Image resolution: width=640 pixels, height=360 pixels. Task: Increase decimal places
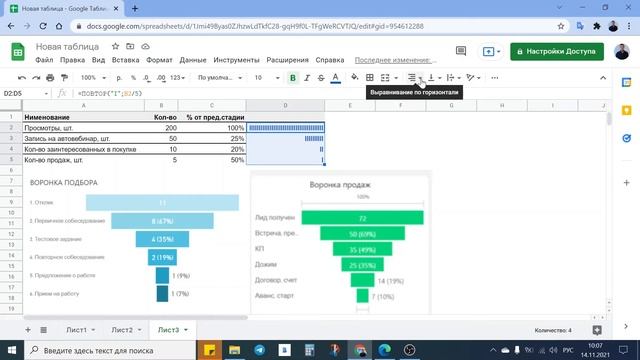(x=161, y=78)
